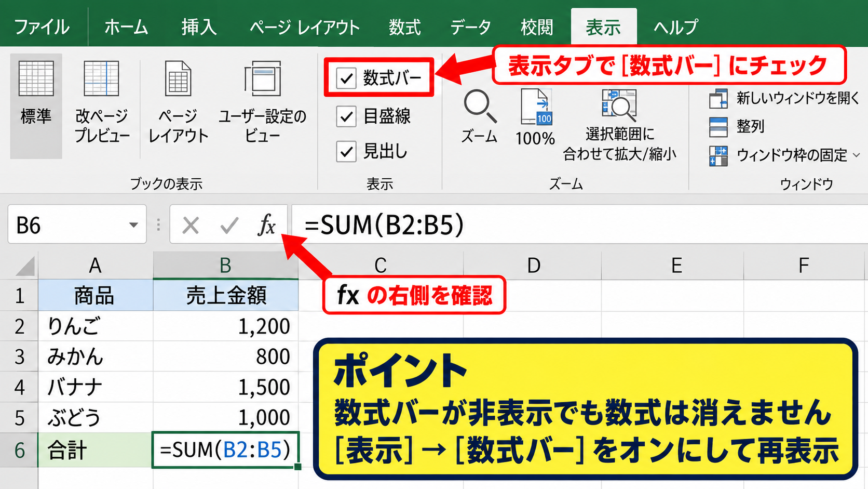Select row 3 header
The height and width of the screenshot is (489, 868).
[19, 356]
